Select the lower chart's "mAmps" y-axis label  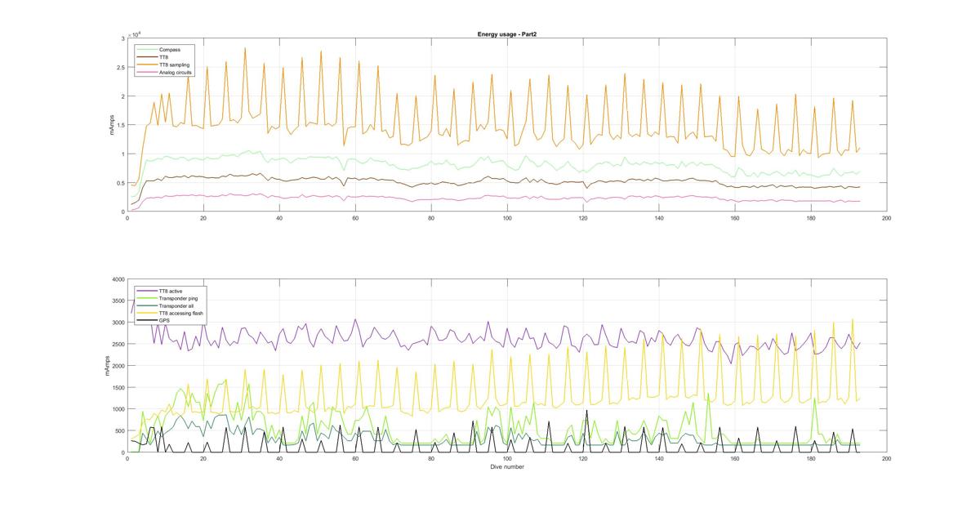click(x=108, y=366)
